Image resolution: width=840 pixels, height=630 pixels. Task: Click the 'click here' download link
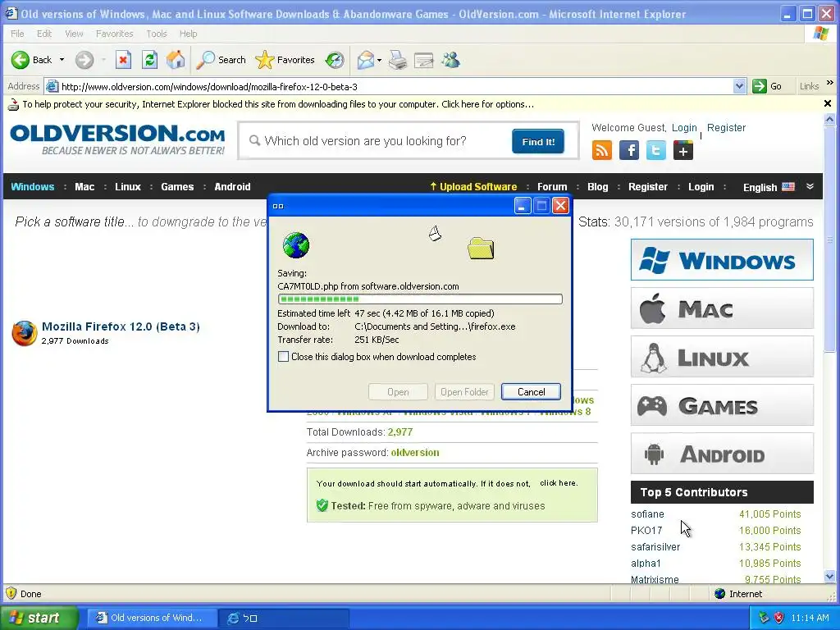tap(558, 482)
